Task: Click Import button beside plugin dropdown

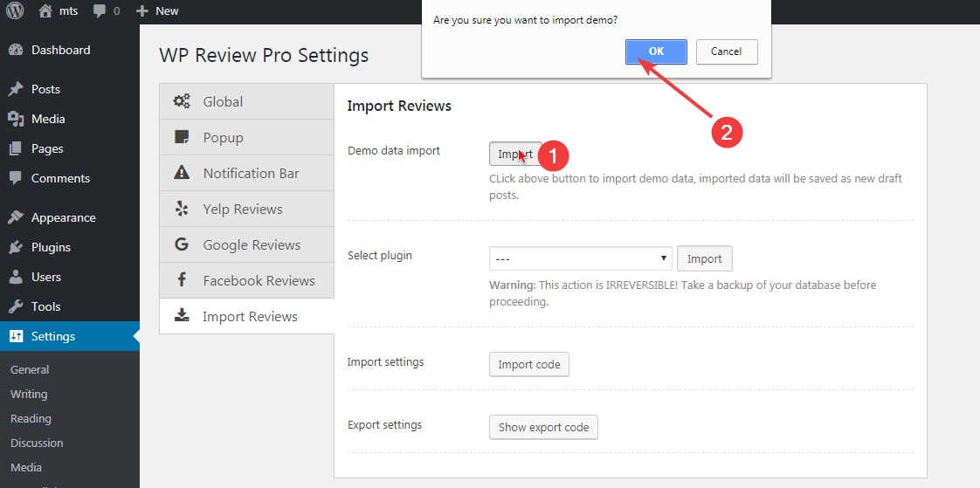Action: (704, 258)
